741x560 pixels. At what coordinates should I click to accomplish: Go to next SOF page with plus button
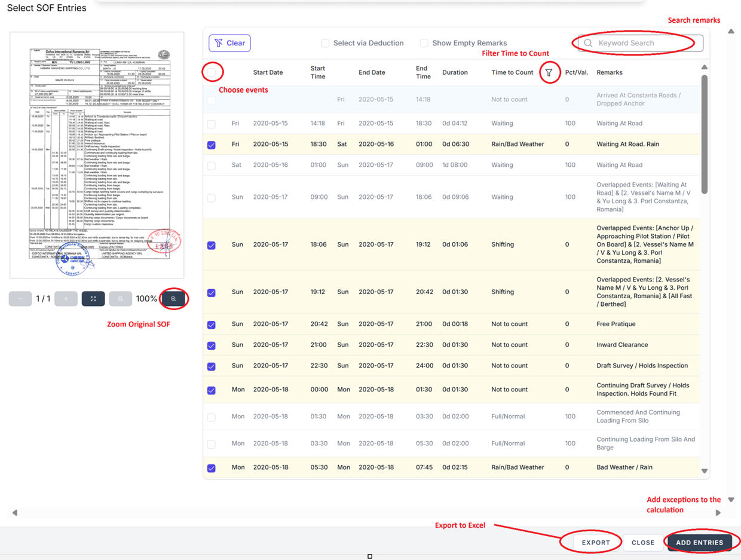(66, 299)
